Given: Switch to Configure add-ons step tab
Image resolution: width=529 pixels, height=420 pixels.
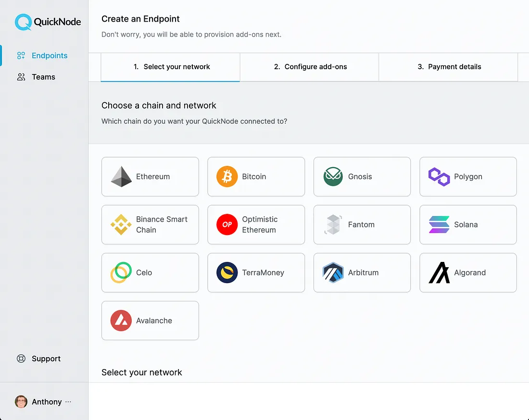Looking at the screenshot, I should [x=310, y=67].
